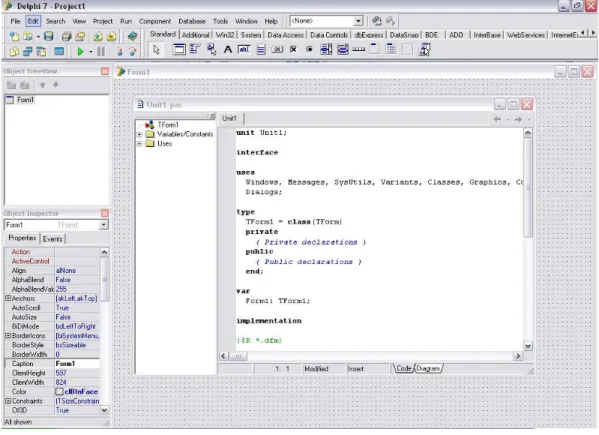
Task: Switch to the Diagram editor tab
Action: (x=428, y=369)
